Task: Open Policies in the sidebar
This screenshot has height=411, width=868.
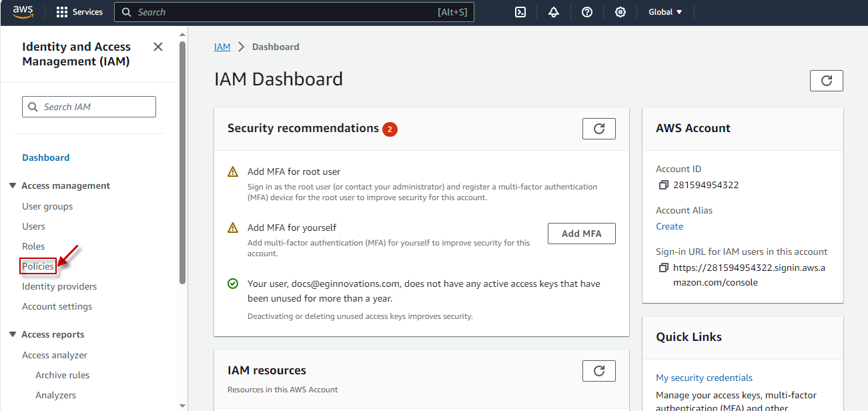Action: 38,266
